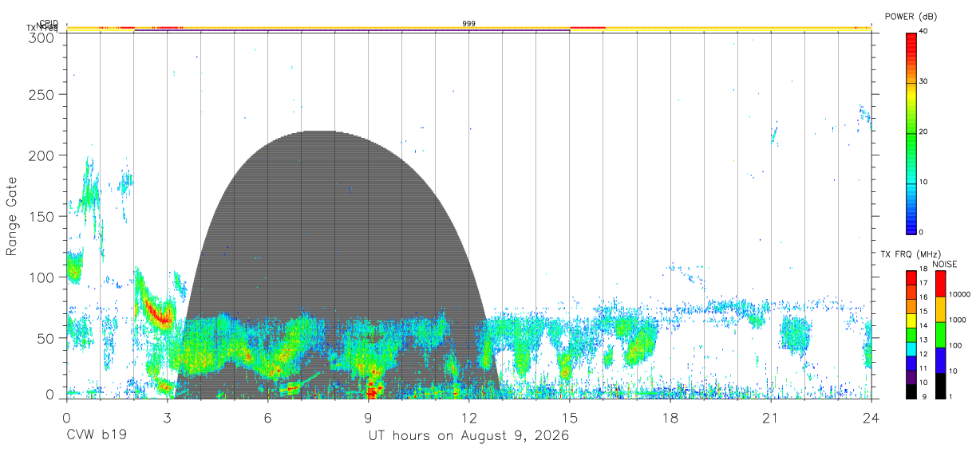
Task: Click the '11' TX FRQ legend label
Action: pyautogui.click(x=924, y=368)
